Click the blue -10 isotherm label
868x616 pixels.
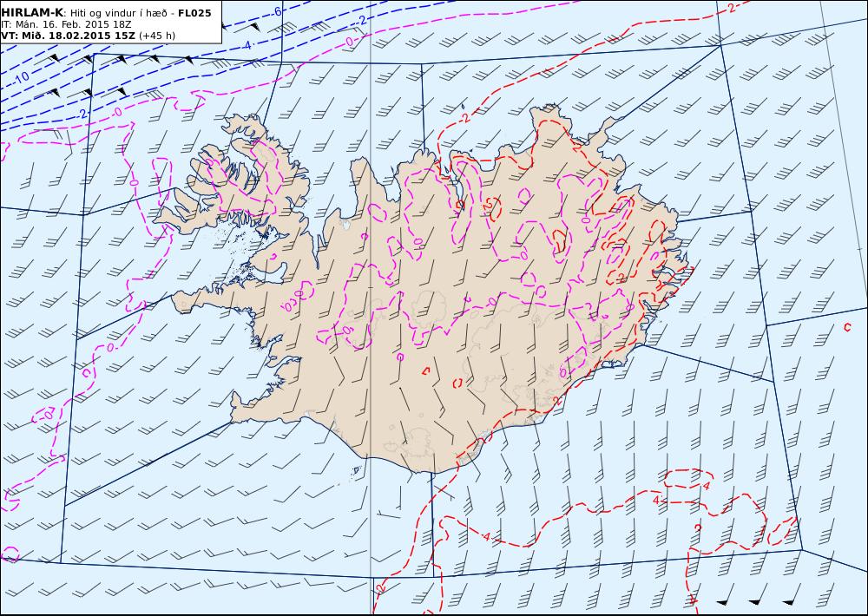(x=21, y=77)
